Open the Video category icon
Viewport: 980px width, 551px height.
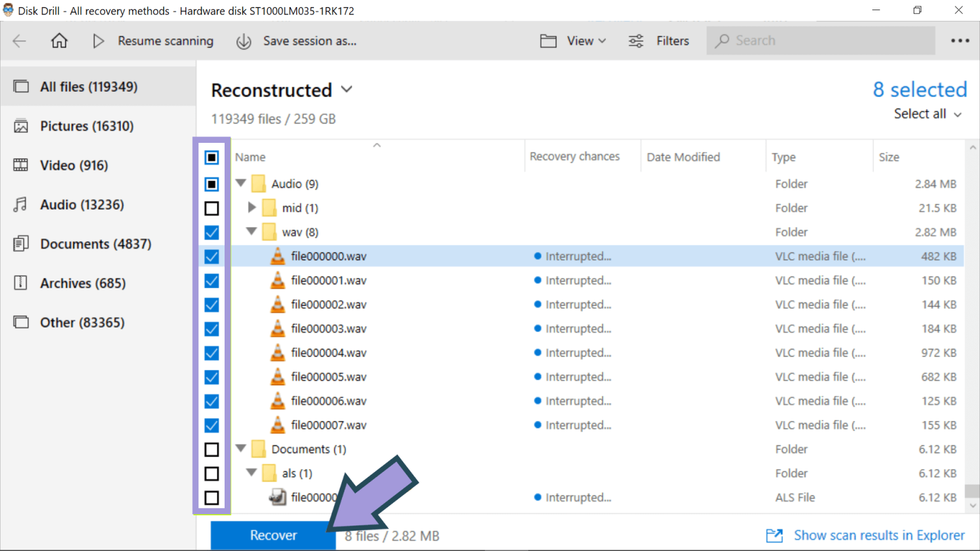(21, 165)
